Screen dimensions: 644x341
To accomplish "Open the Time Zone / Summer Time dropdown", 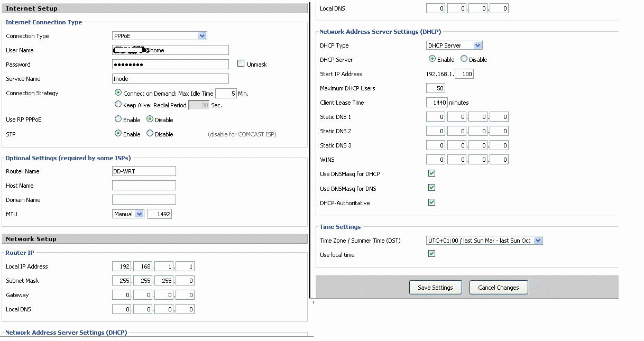I will coord(484,241).
